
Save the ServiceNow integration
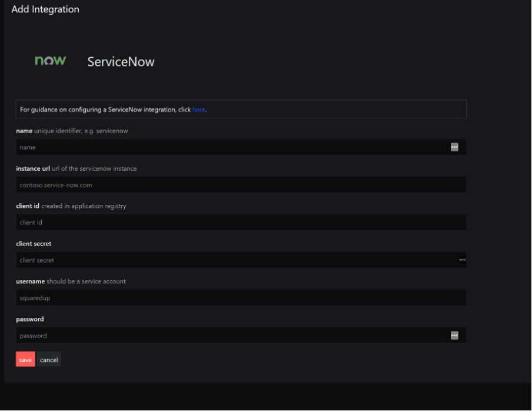25,359
